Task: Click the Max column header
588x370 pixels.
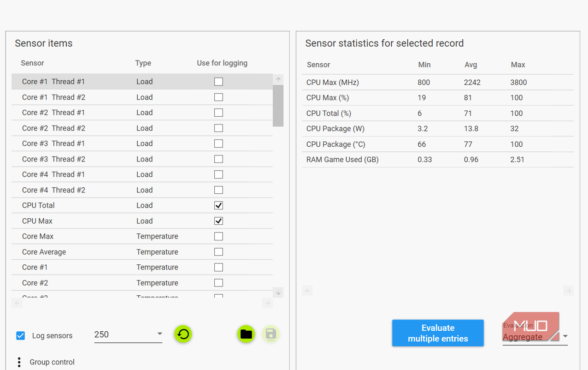Action: point(518,65)
